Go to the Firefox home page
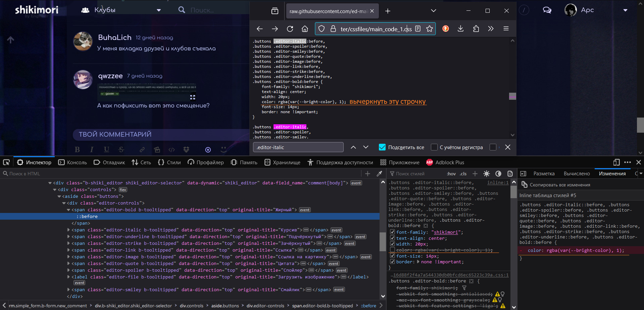 click(305, 29)
